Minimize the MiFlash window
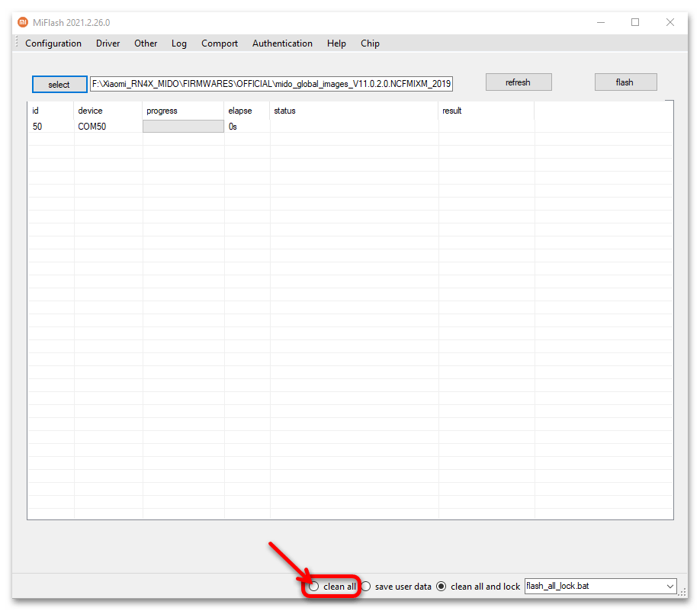 (x=601, y=22)
